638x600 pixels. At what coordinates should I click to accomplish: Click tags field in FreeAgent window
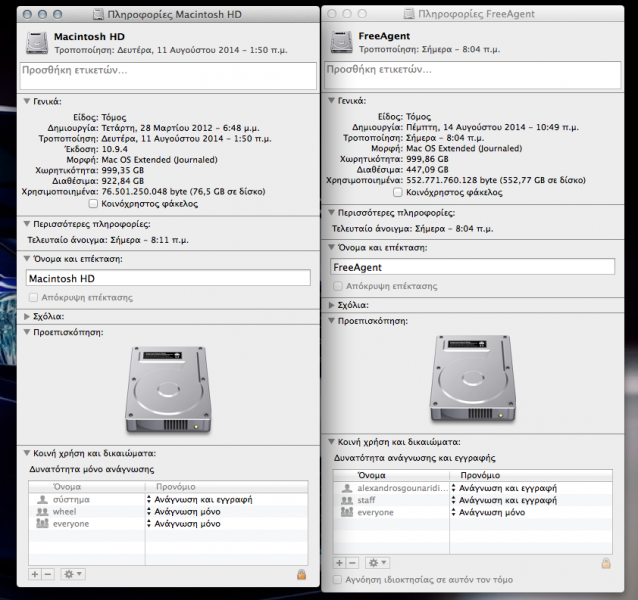(x=472, y=75)
